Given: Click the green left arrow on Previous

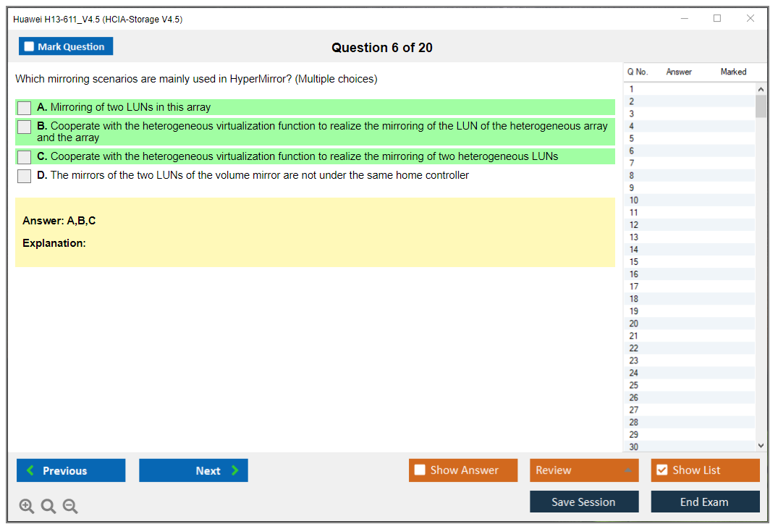Looking at the screenshot, I should click(30, 470).
